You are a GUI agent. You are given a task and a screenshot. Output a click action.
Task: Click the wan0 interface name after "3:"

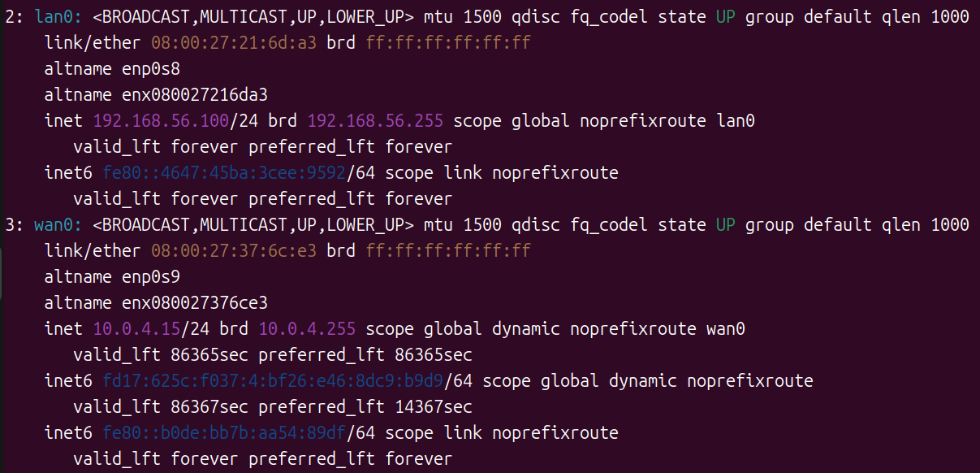(x=54, y=225)
